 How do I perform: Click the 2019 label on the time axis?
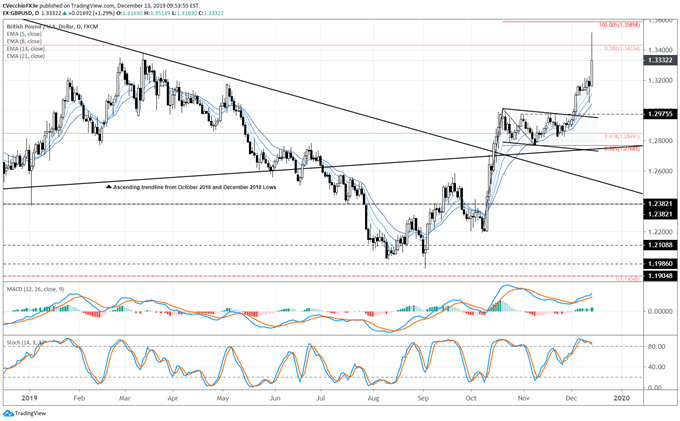pos(29,398)
